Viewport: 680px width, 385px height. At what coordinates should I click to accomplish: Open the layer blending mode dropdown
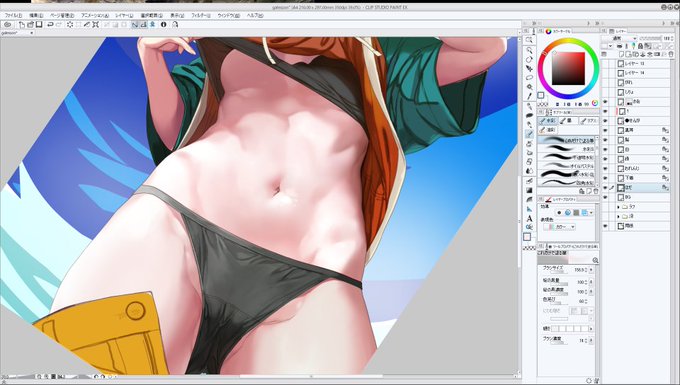(619, 39)
